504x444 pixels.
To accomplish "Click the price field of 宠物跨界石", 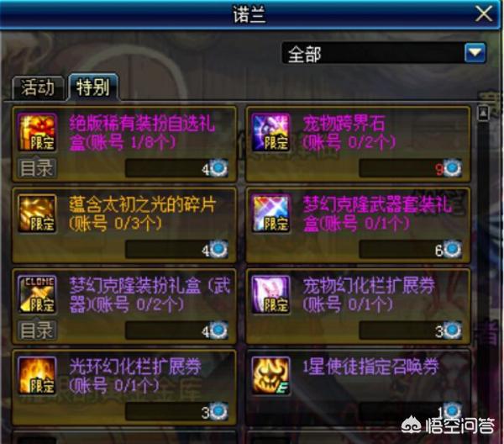I will click(402, 168).
